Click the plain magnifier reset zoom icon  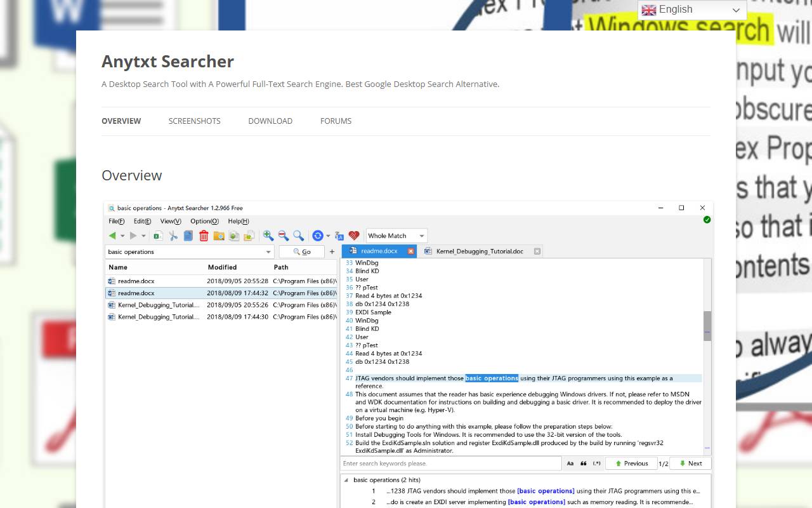tap(298, 236)
